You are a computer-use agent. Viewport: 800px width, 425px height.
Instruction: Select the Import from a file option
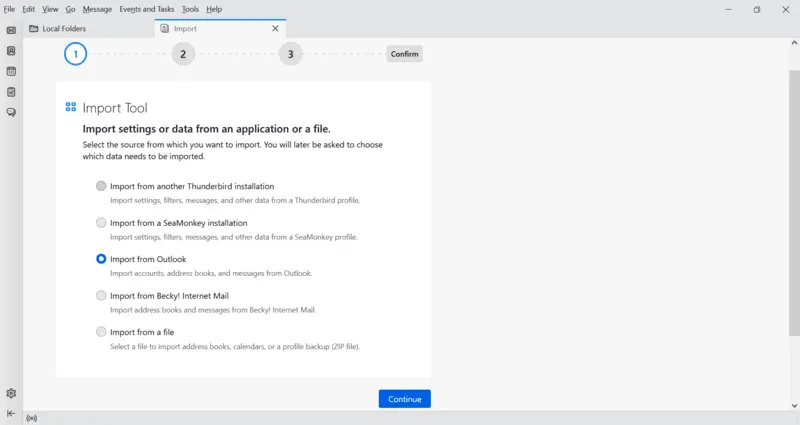pyautogui.click(x=101, y=332)
